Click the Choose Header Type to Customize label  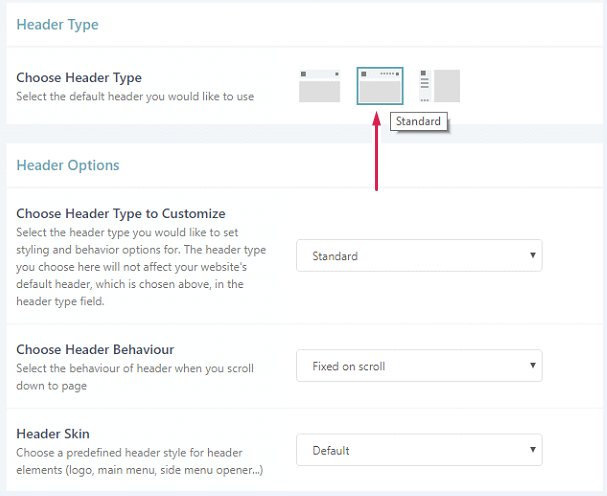(x=121, y=213)
